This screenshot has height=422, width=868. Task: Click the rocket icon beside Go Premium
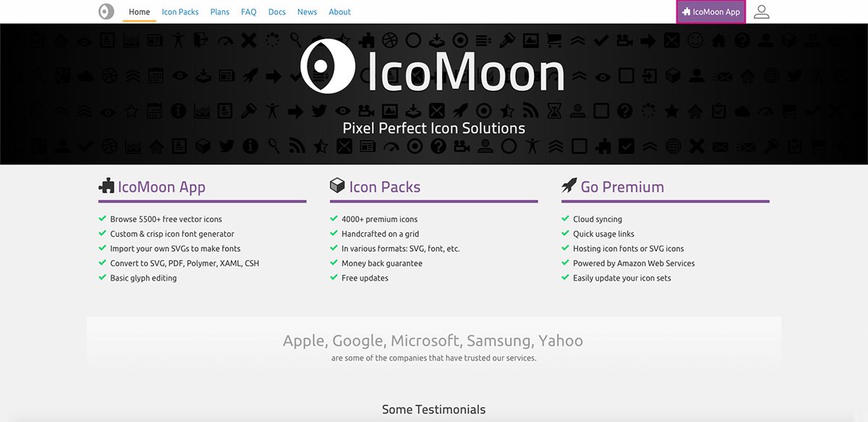point(569,186)
